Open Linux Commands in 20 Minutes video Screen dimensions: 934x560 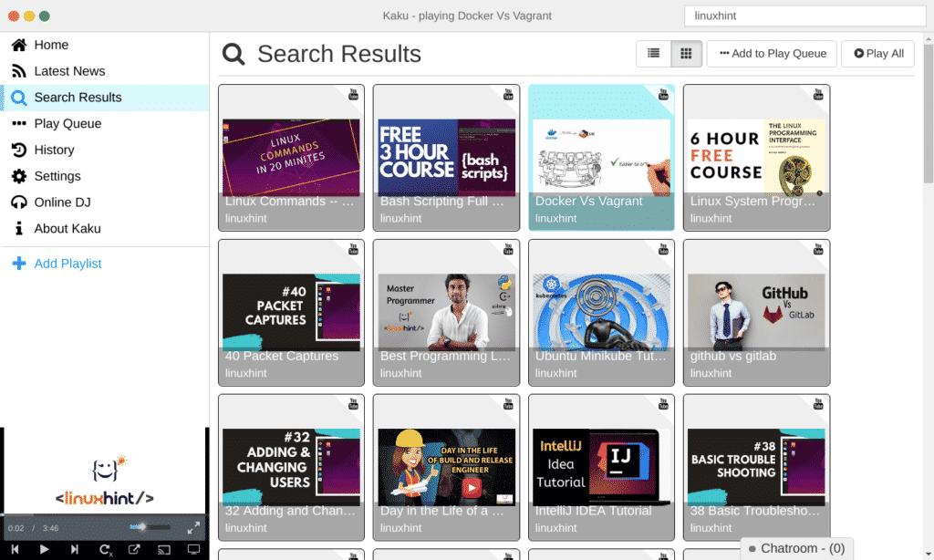click(291, 158)
